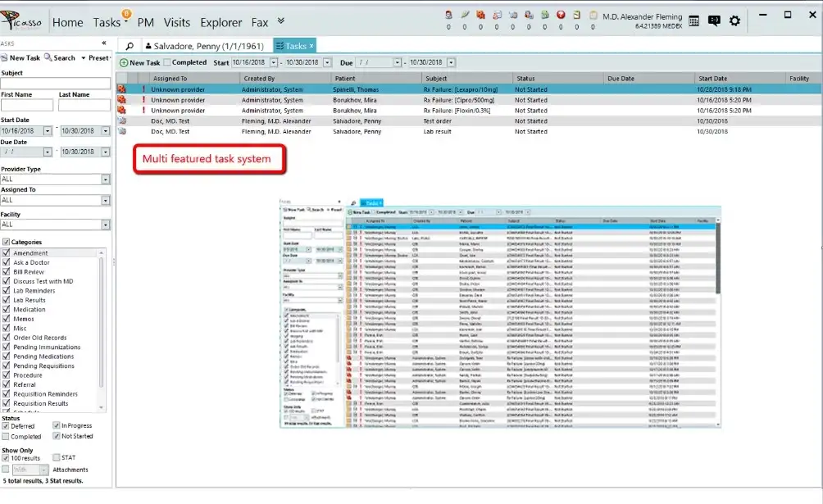Click the green plus New Task icon

pos(123,62)
